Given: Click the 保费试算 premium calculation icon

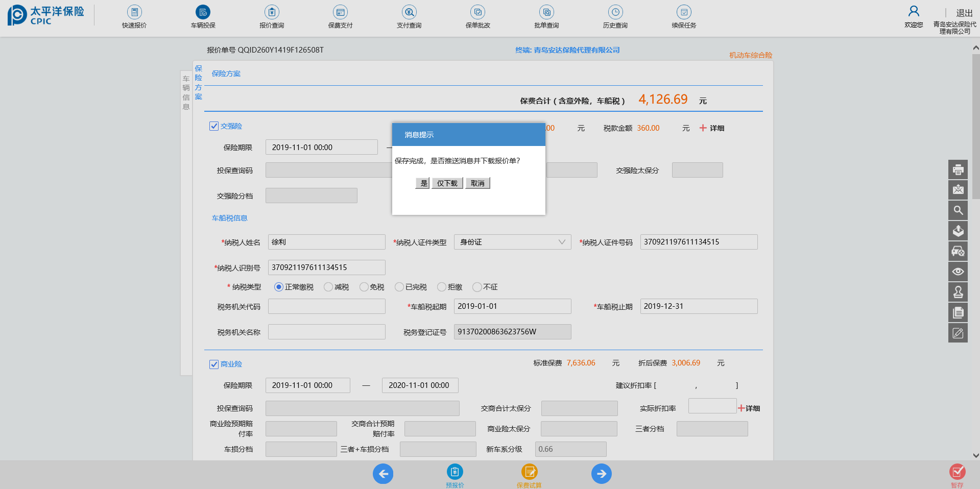Looking at the screenshot, I should click(529, 472).
